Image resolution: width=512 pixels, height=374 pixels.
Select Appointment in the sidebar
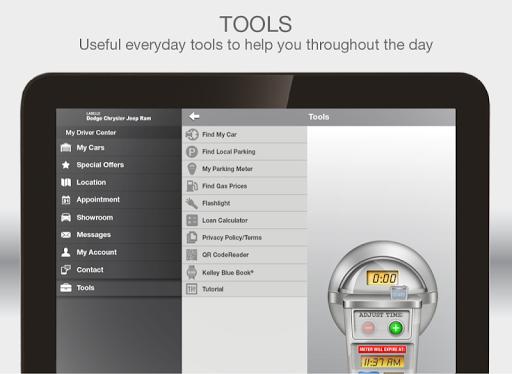pyautogui.click(x=119, y=200)
